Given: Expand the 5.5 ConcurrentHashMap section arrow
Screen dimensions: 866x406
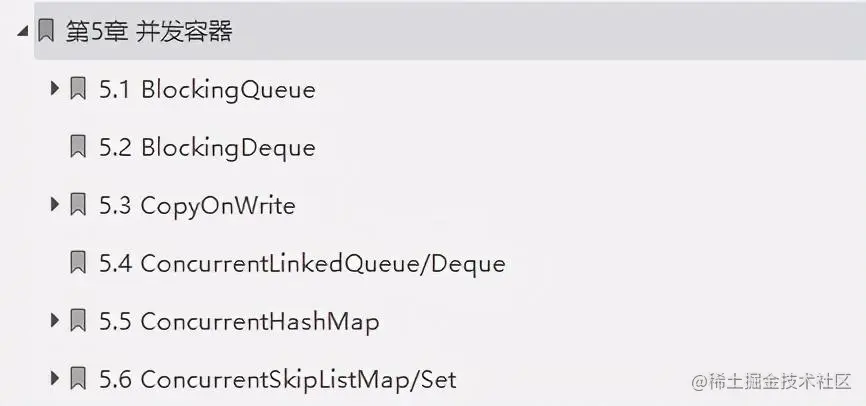Looking at the screenshot, I should [x=55, y=322].
